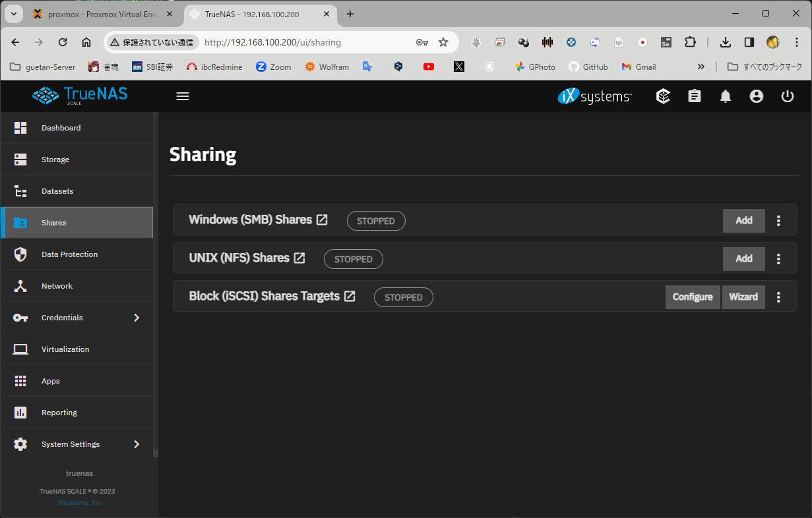Expand the System Settings submenu chevron
The image size is (812, 518).
click(137, 444)
